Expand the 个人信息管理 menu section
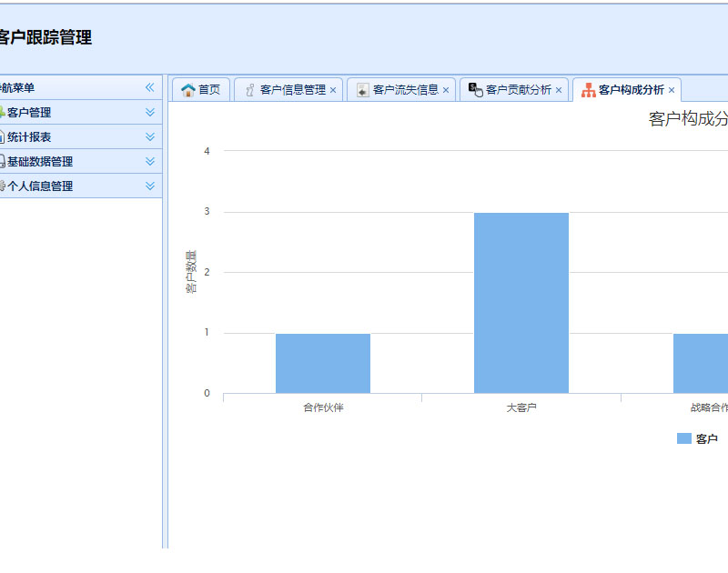Screen dimensions: 728x573 click(150, 186)
